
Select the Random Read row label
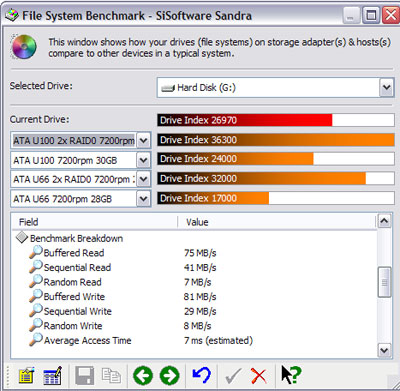[73, 282]
